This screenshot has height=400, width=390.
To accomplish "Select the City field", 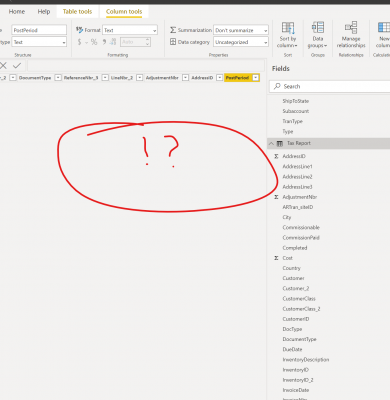I will 287,217.
